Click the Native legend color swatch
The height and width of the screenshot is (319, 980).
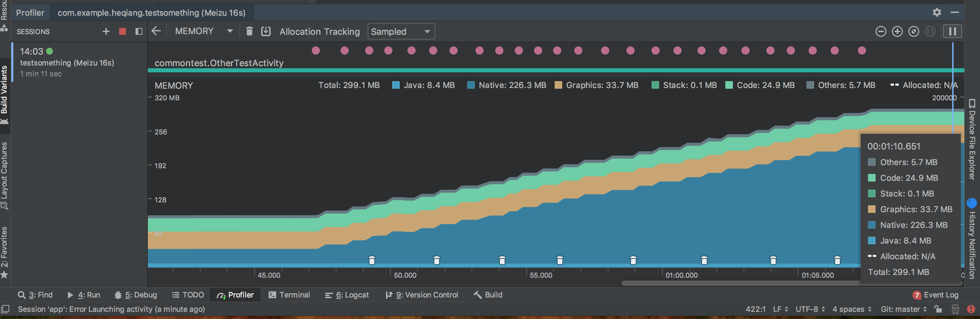tap(471, 85)
